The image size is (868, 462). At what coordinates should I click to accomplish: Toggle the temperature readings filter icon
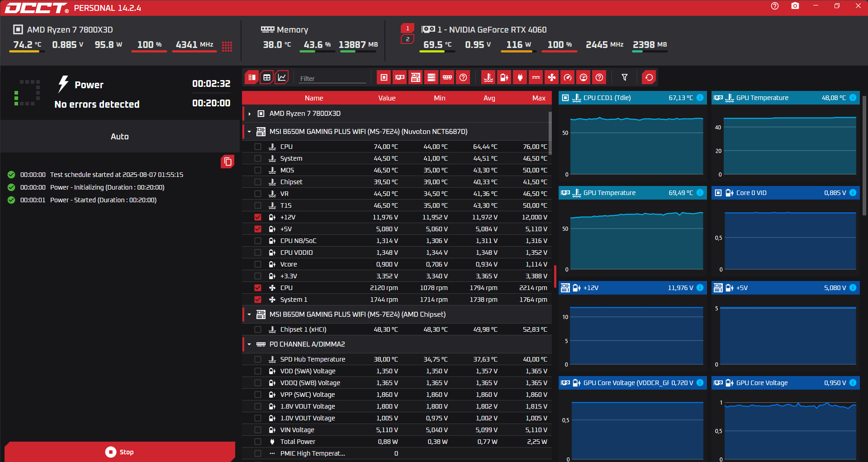coord(489,77)
